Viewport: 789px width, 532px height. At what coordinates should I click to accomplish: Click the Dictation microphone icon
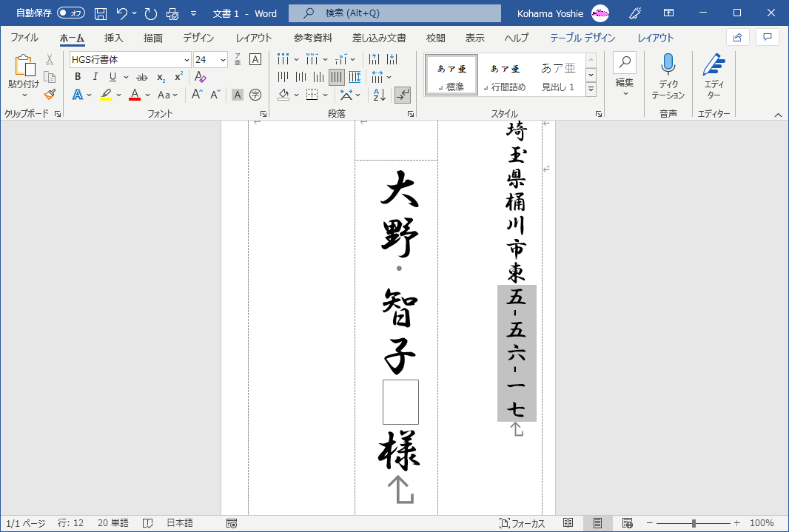click(x=668, y=64)
